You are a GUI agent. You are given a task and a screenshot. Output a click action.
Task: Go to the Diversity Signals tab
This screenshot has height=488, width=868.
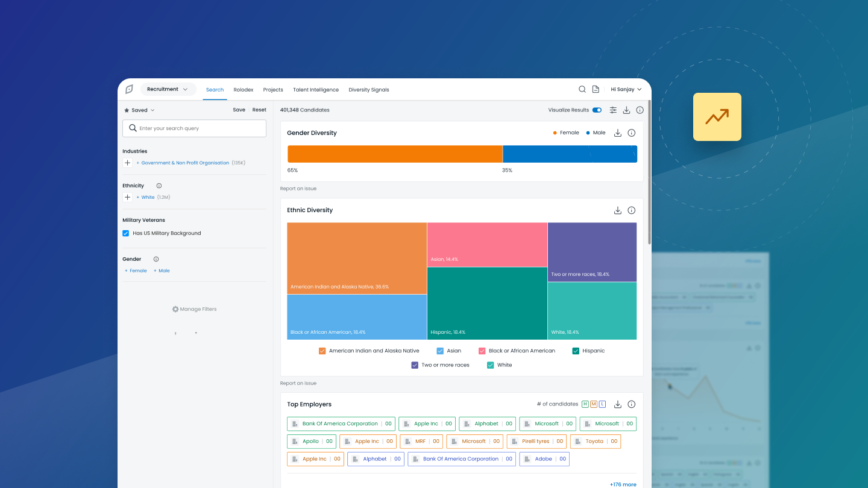click(369, 90)
